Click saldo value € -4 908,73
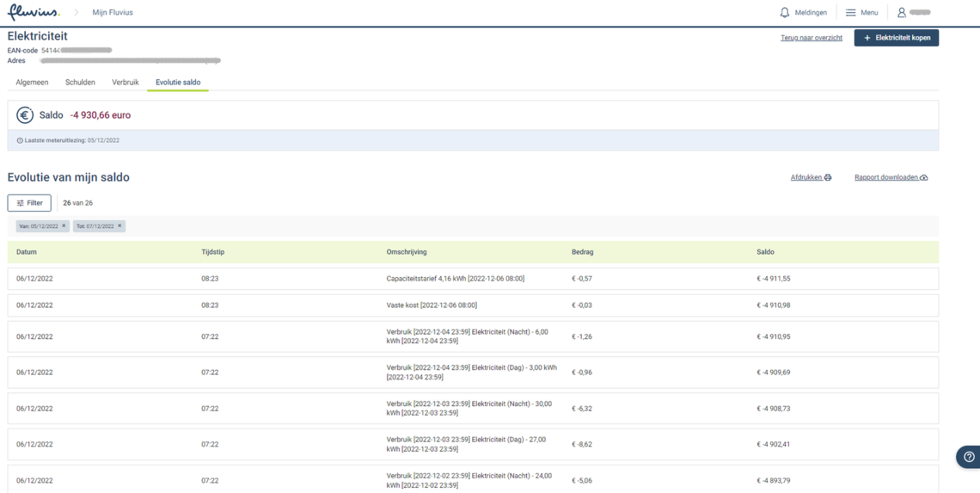Screen dimensions: 980x493 coord(773,409)
